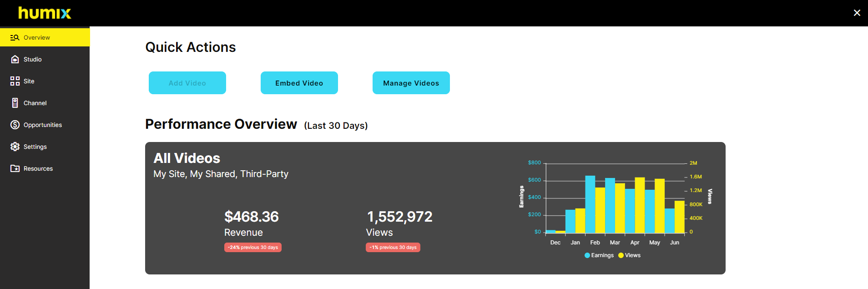Image resolution: width=868 pixels, height=289 pixels.
Task: Open the Studio menu item
Action: pos(32,59)
